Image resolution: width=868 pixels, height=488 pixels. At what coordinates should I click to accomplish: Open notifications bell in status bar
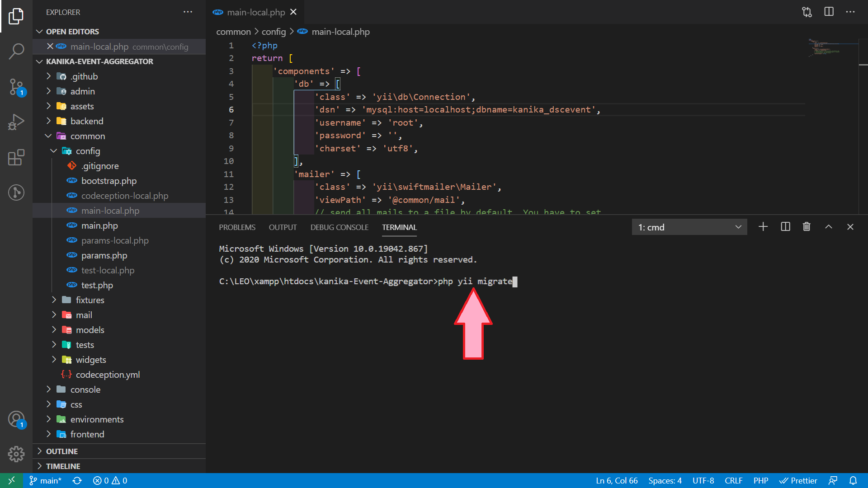853,481
